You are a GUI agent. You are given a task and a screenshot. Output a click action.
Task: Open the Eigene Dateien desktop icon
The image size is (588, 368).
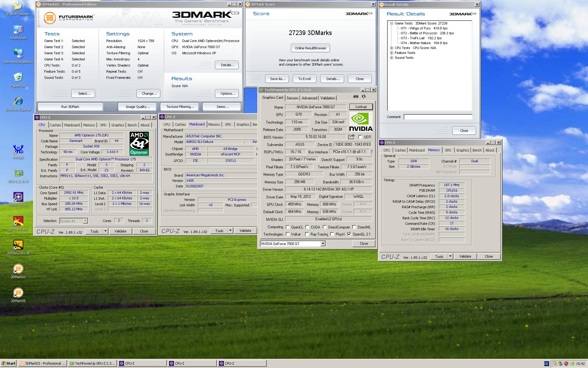[x=18, y=8]
